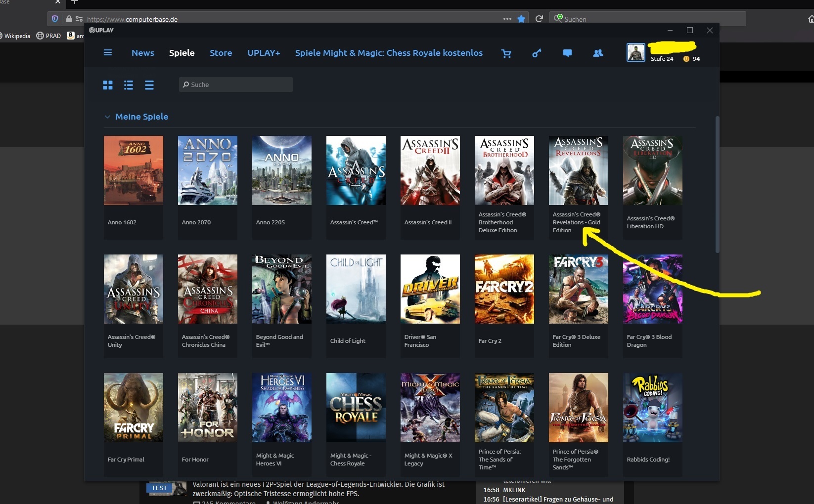Click the Firefox Suchen search box
The width and height of the screenshot is (814, 504).
point(648,19)
